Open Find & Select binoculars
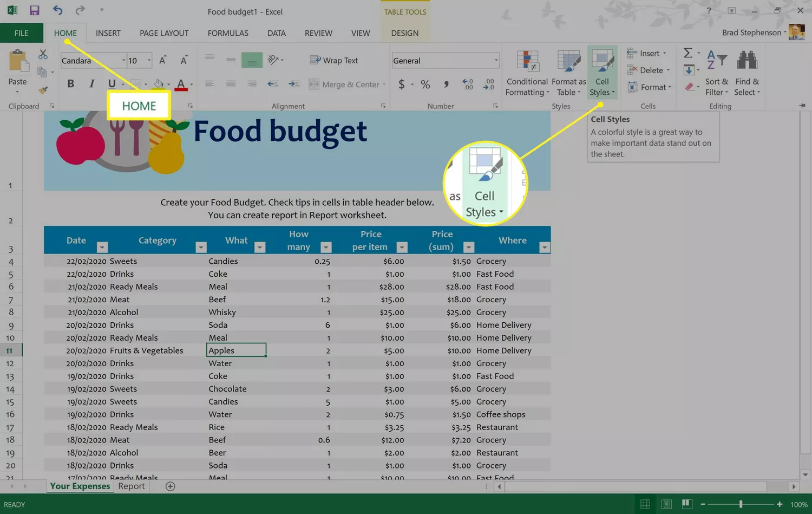 [747, 73]
